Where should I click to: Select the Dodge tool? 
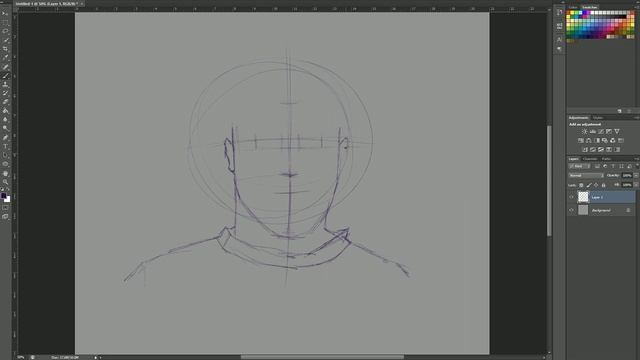[5, 129]
